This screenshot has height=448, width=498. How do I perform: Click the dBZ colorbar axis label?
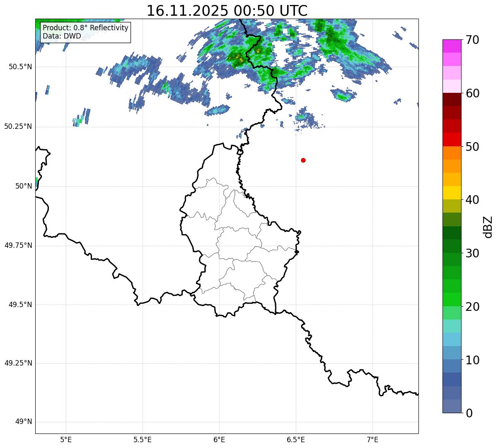tap(488, 227)
